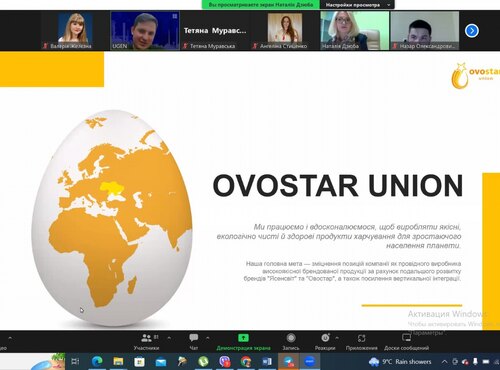Select the UGEN participant video tile

coord(145,31)
